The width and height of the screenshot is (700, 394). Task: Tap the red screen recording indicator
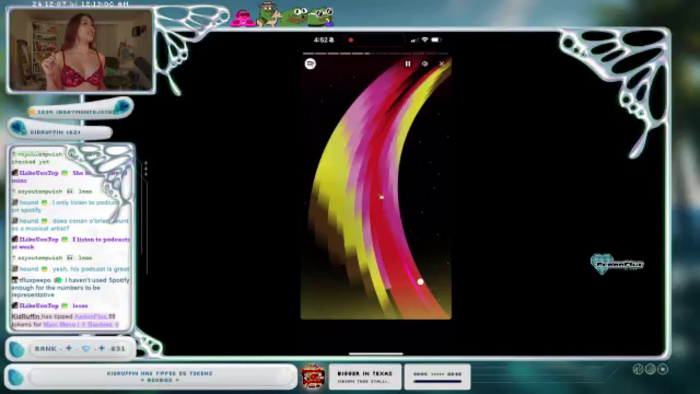351,40
